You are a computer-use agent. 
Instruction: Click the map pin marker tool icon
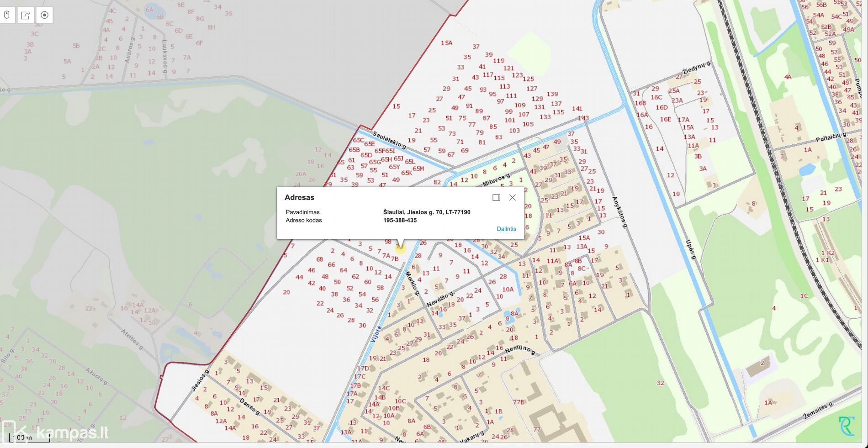point(7,15)
